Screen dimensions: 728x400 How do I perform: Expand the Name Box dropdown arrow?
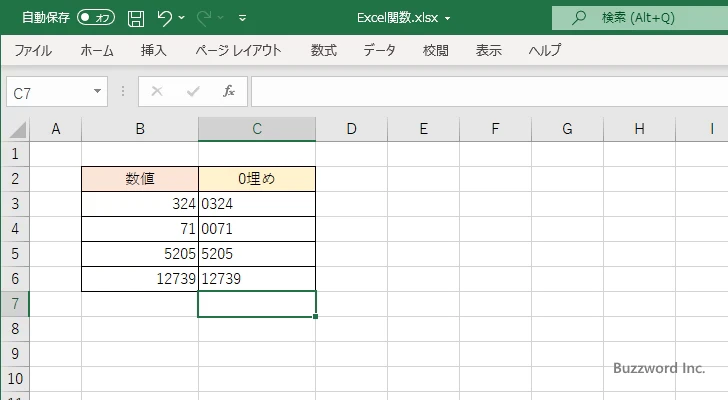98,91
